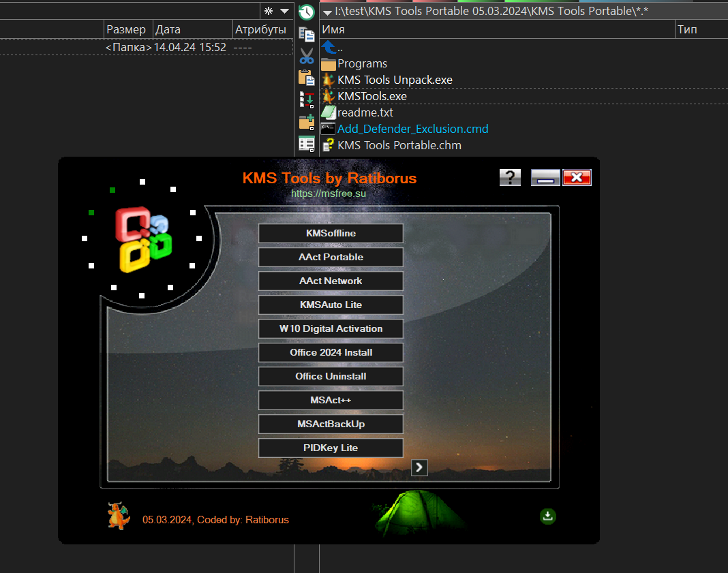This screenshot has width=728, height=573.
Task: Click the new folder icon with green plus
Action: point(307,123)
